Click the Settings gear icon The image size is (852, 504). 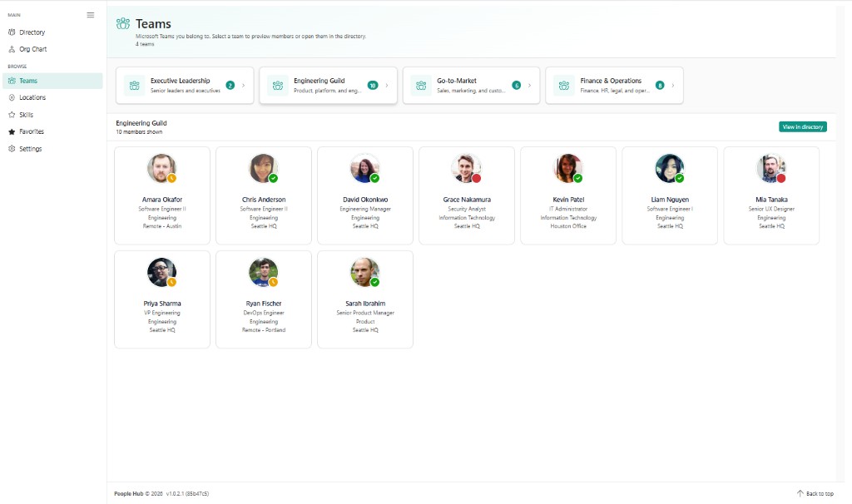click(12, 148)
